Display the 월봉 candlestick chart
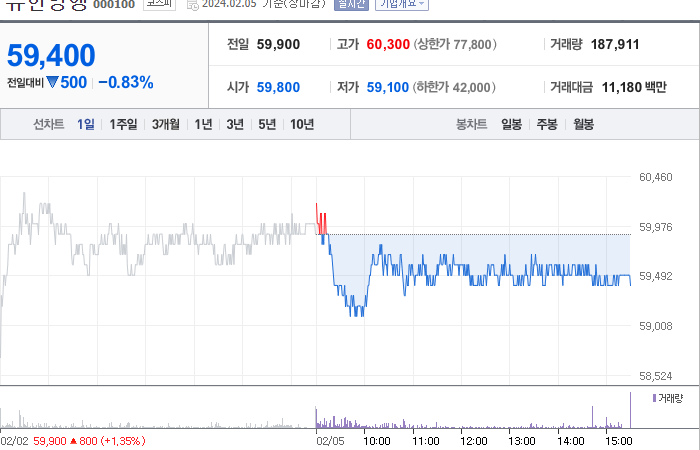 583,124
